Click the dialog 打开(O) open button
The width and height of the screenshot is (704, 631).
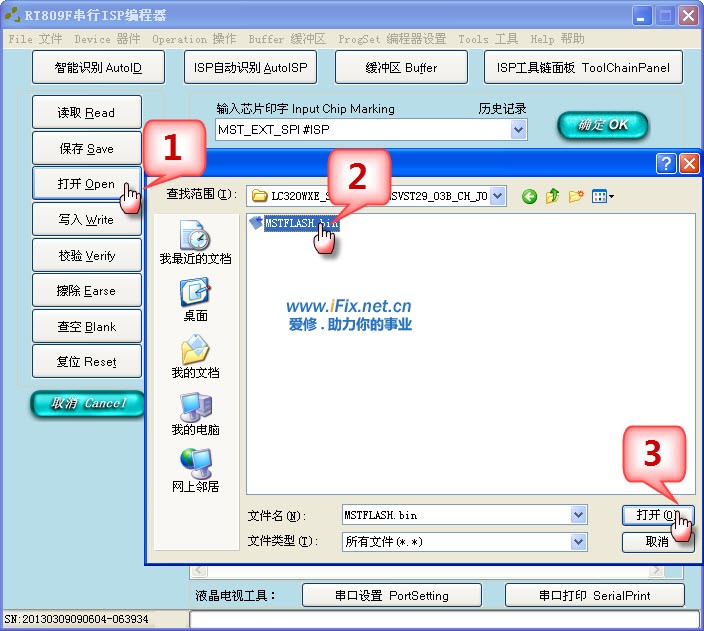(x=658, y=515)
